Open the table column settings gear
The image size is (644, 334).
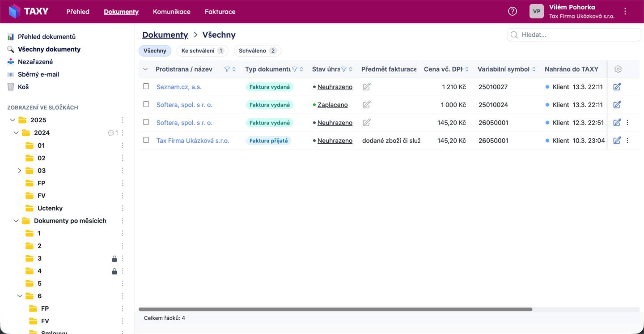click(618, 69)
